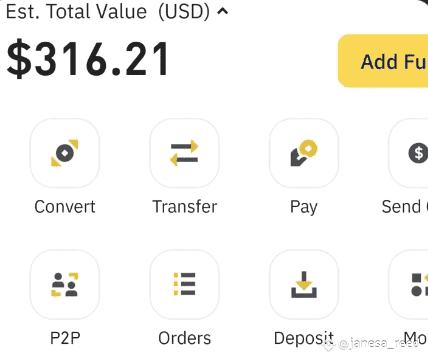Collapse the caret beside Est. Total Value

tap(223, 12)
